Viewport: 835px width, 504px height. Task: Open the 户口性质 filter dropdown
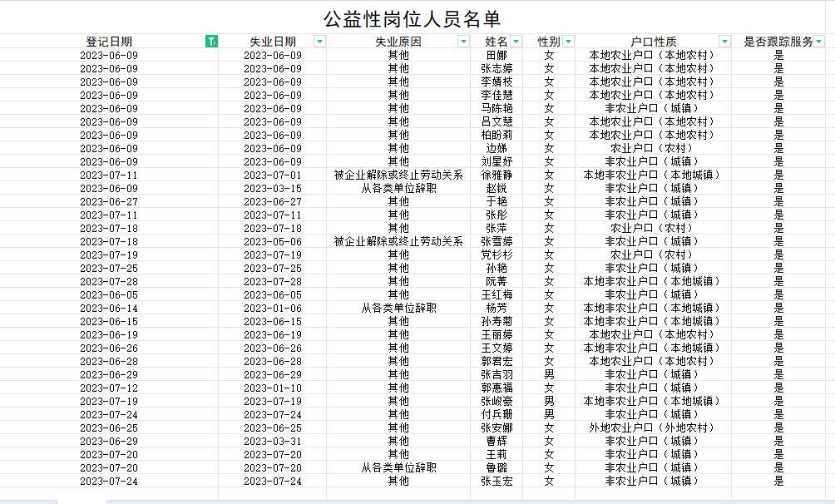724,42
